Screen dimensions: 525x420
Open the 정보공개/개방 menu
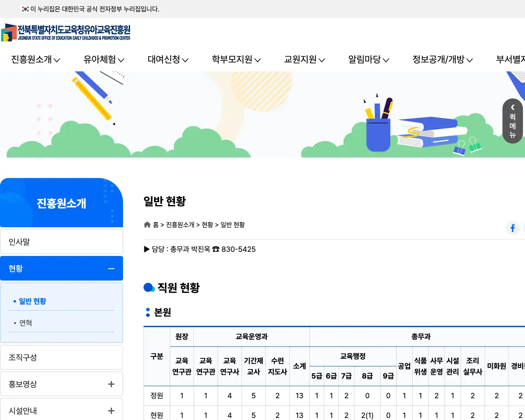443,59
